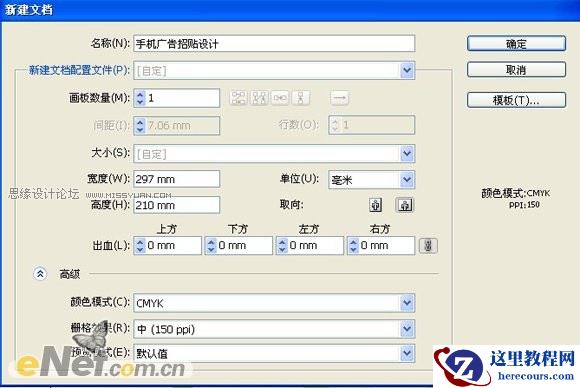Select landscape orientation icon

pyautogui.click(x=405, y=205)
